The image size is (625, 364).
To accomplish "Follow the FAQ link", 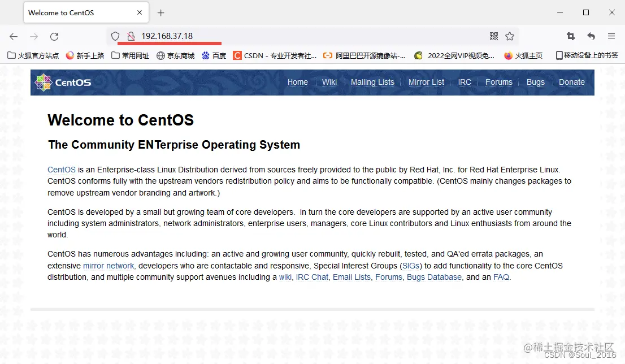I will (501, 277).
